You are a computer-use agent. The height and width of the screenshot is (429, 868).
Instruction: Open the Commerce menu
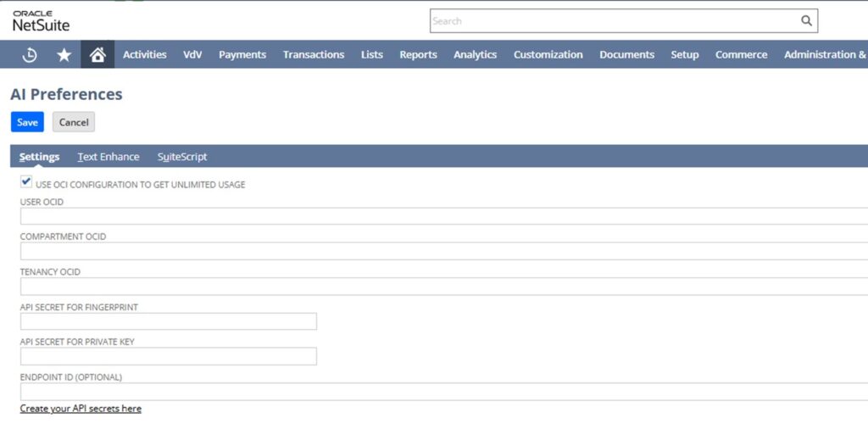click(741, 54)
